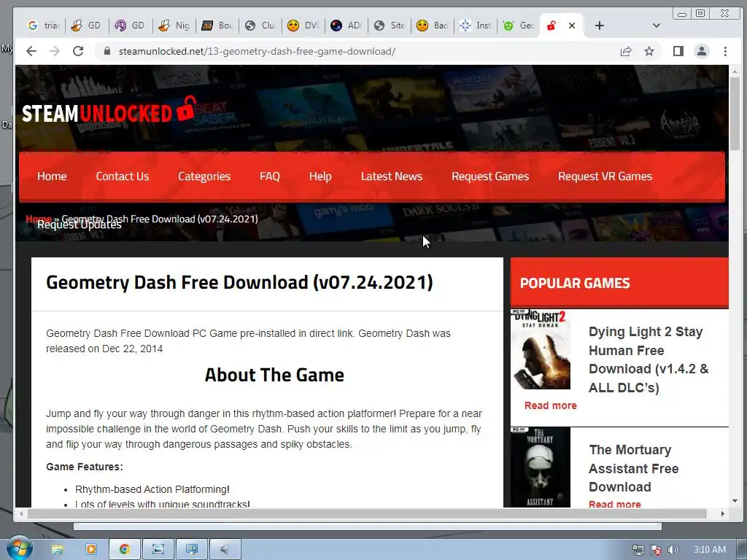This screenshot has width=747, height=560.
Task: Open the Request Games navigation item
Action: click(490, 176)
